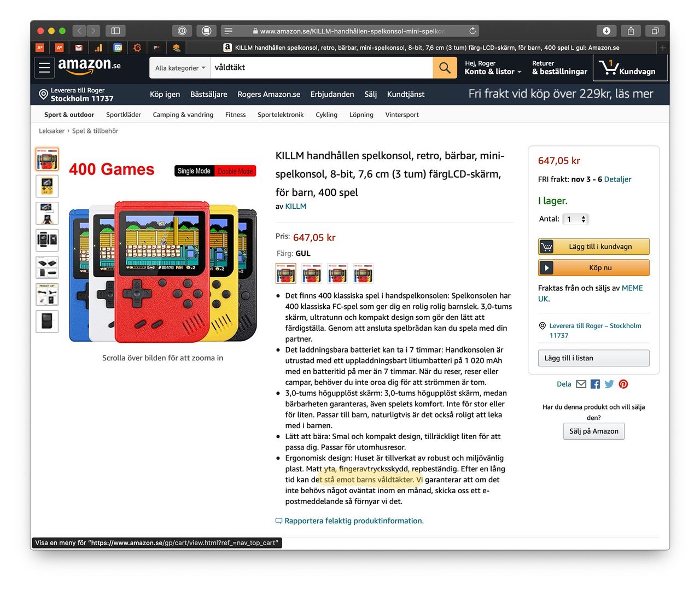Expand the Alla kategorier search dropdown
700x590 pixels.
180,68
